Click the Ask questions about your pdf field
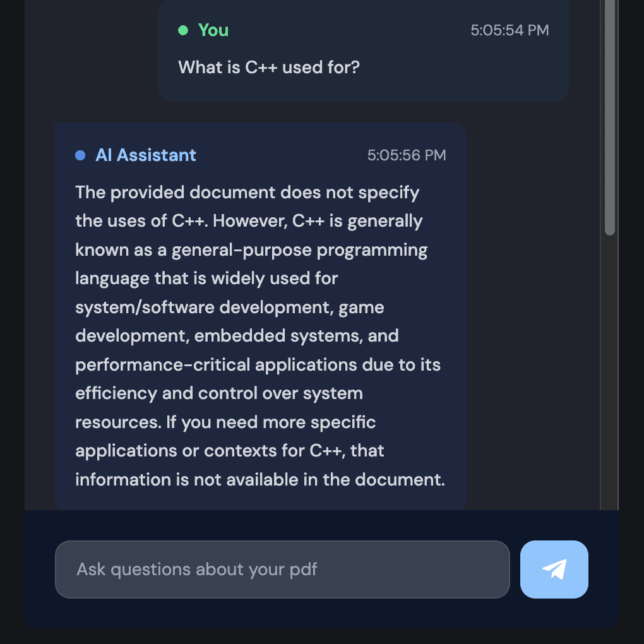 tap(282, 569)
